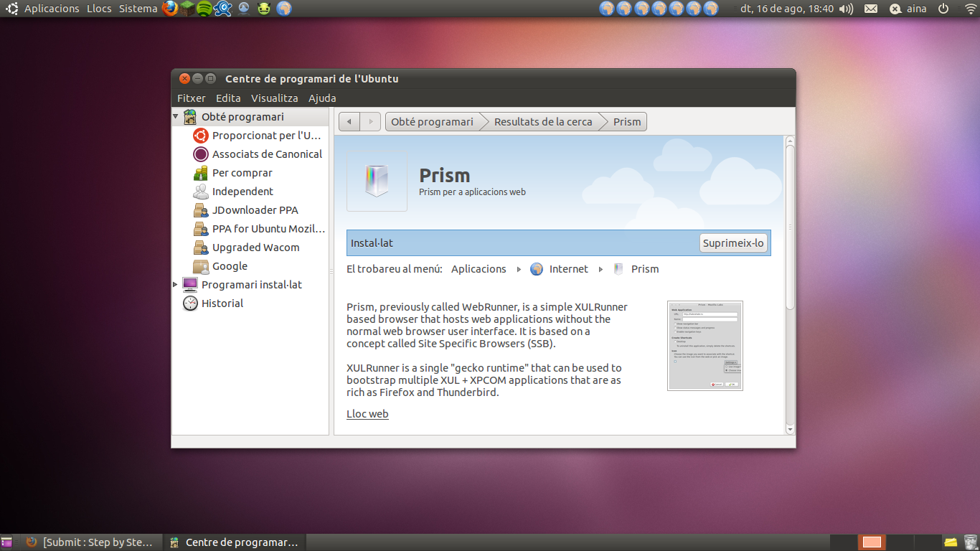Open the power session menu icon

click(x=943, y=9)
